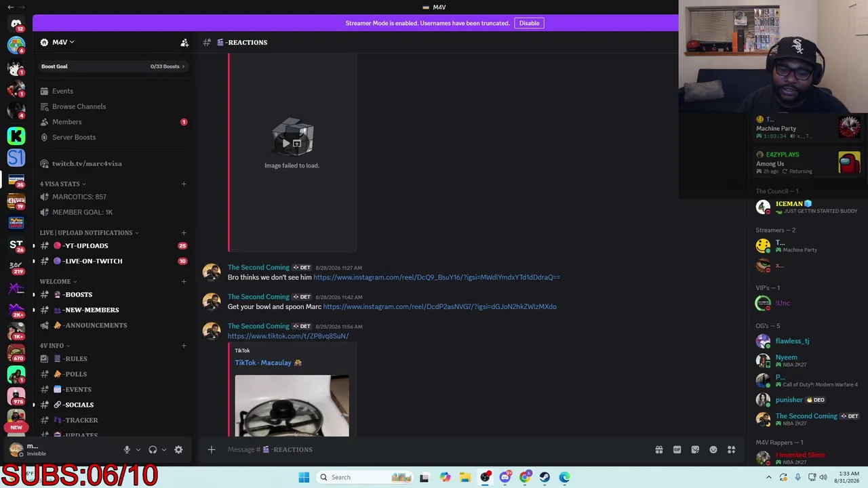
Task: Click the OBS icon in taskbar
Action: pos(485,477)
